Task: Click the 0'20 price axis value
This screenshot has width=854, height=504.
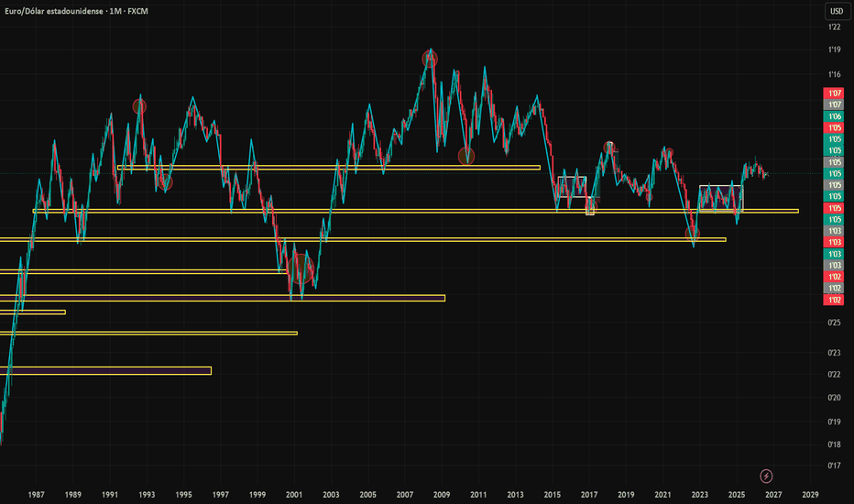Action: click(834, 398)
